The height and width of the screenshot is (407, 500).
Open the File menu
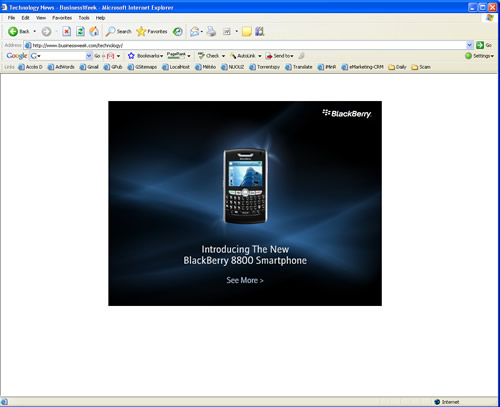[x=11, y=18]
